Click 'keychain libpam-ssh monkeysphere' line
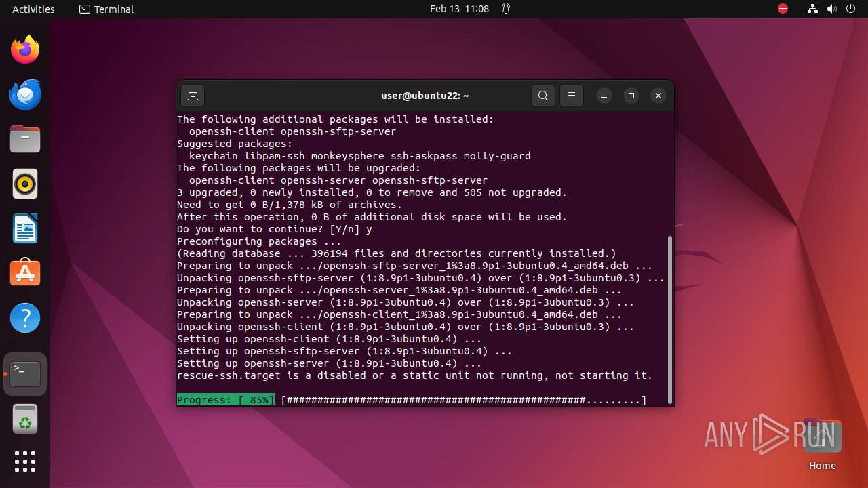This screenshot has width=868, height=488. (360, 156)
